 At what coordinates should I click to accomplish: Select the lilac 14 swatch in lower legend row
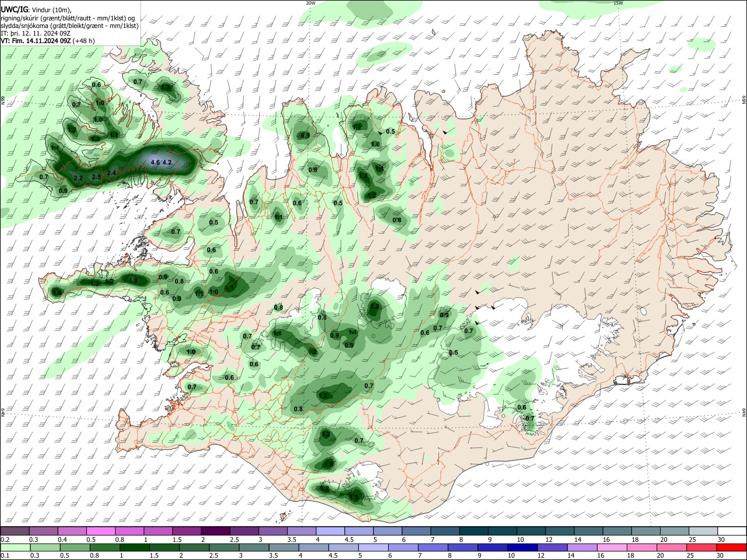(581, 547)
